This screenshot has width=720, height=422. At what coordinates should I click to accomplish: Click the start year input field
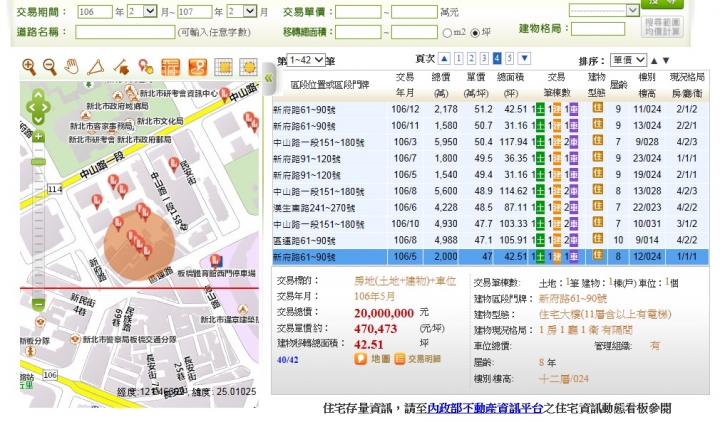[x=95, y=12]
